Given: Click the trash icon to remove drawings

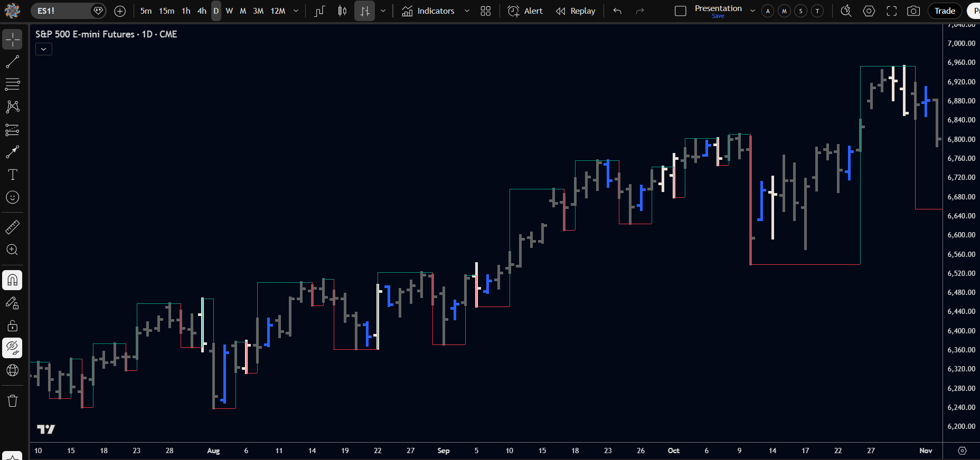Looking at the screenshot, I should click(13, 401).
